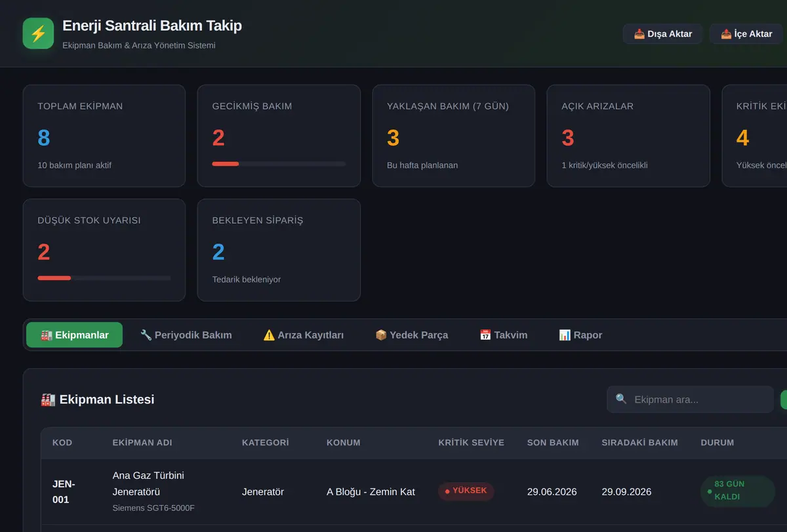Click the Kod column header
This screenshot has width=787, height=532.
(62, 443)
